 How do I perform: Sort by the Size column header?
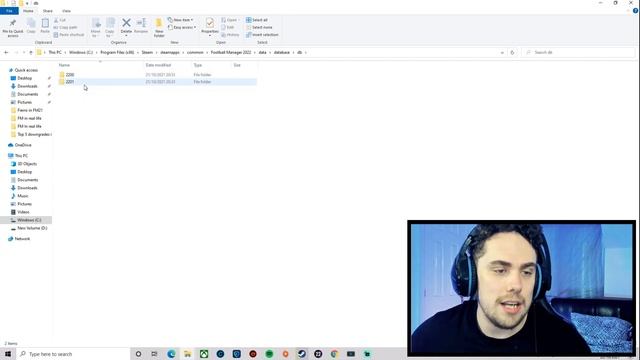coord(237,65)
